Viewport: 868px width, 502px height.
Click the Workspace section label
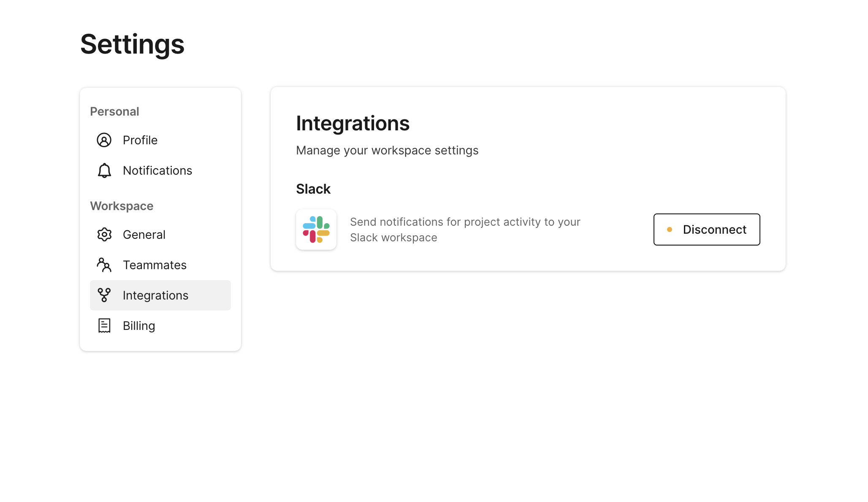(122, 206)
